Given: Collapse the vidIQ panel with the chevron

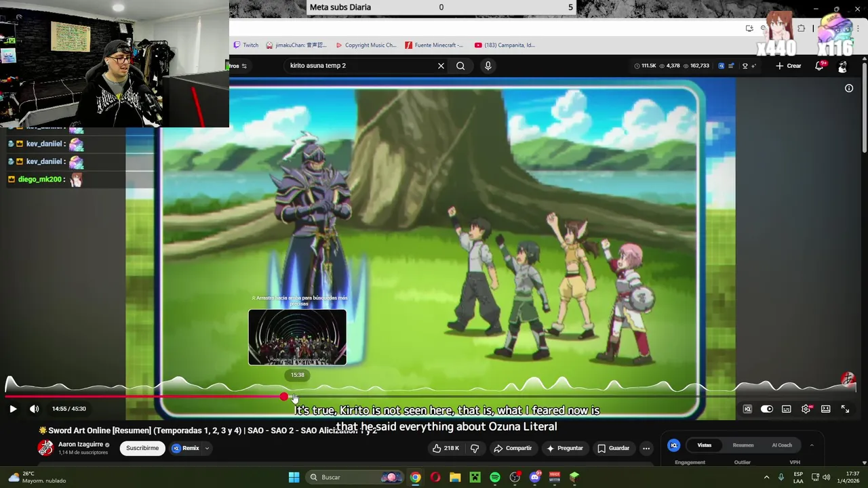Looking at the screenshot, I should tap(812, 445).
